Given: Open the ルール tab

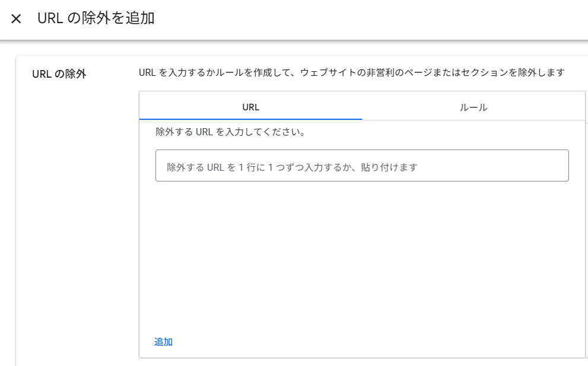Looking at the screenshot, I should 473,107.
